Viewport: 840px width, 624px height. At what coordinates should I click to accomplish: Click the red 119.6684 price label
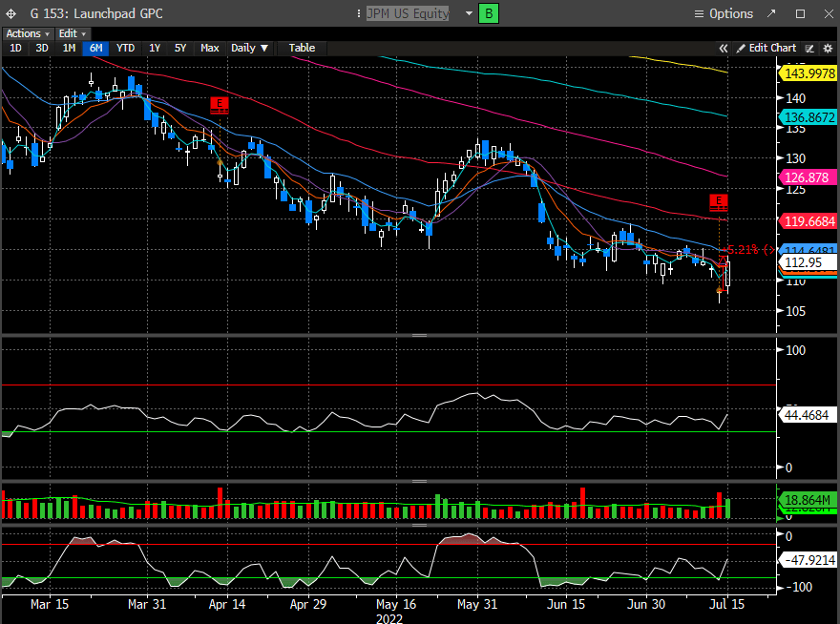coord(808,221)
